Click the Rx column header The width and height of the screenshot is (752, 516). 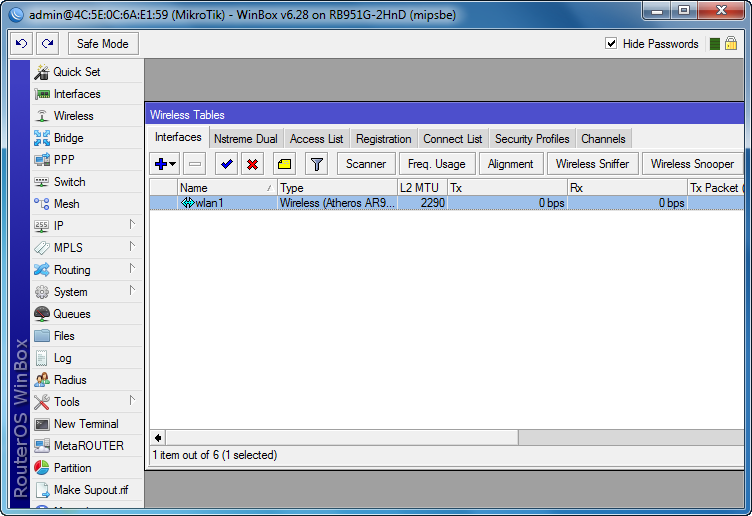click(627, 188)
